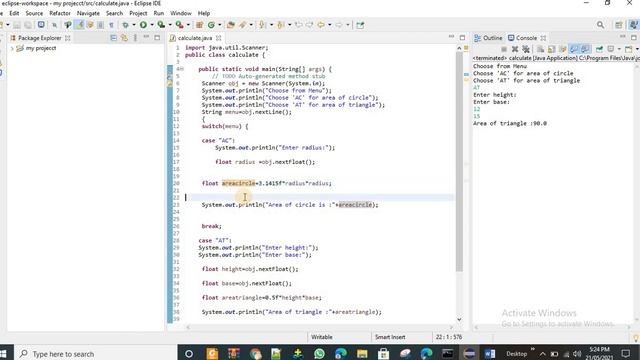Remove launch with console X icon
This screenshot has width=640, height=360.
click(x=515, y=49)
